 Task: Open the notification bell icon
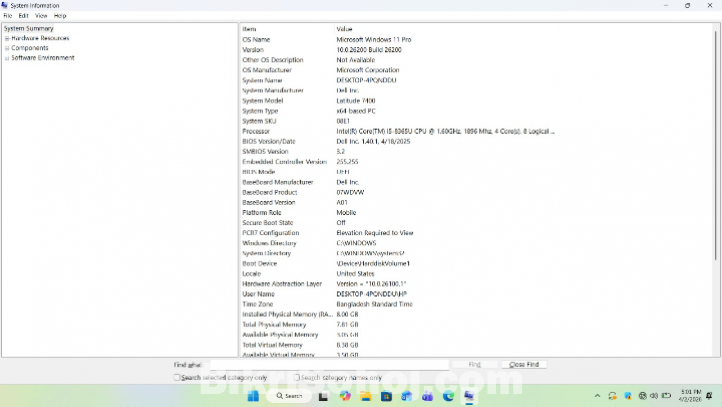point(709,395)
